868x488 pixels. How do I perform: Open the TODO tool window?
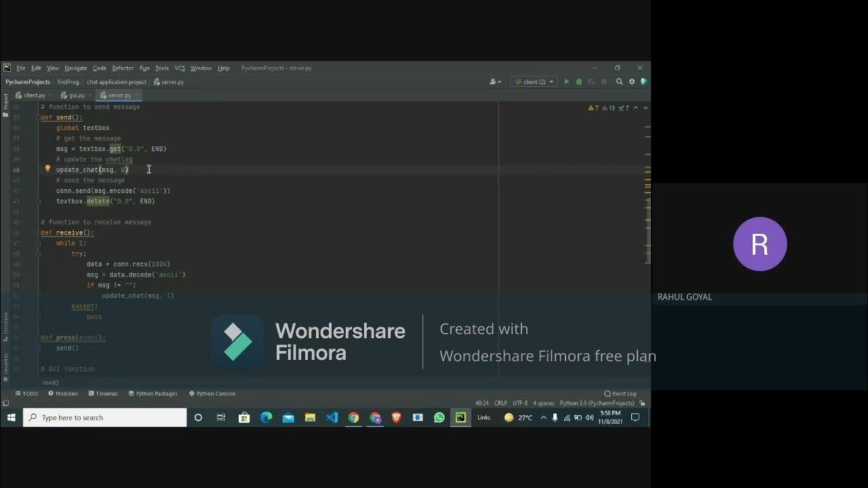point(26,394)
